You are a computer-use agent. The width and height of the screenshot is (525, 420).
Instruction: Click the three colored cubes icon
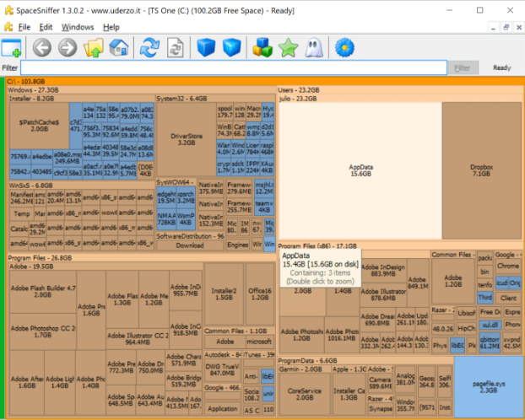tap(262, 48)
